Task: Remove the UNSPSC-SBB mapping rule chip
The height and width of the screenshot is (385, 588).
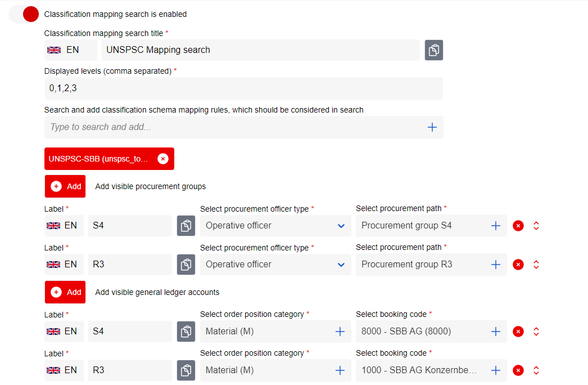Action: pos(163,159)
